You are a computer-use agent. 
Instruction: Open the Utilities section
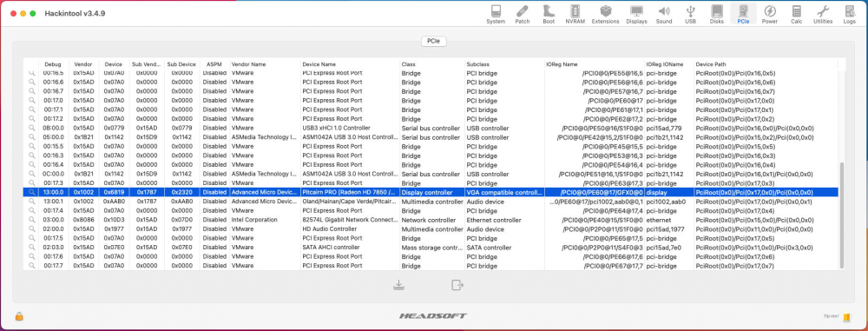click(823, 15)
